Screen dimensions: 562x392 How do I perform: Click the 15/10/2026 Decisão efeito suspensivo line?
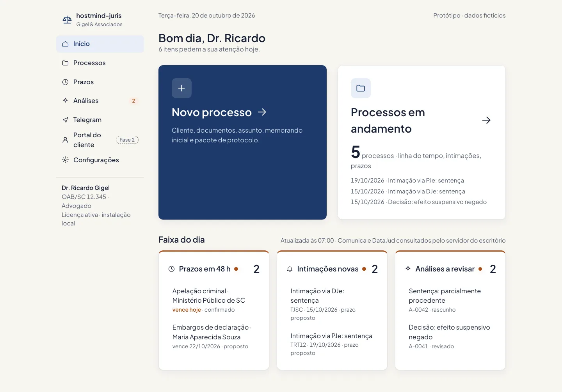[x=419, y=202]
